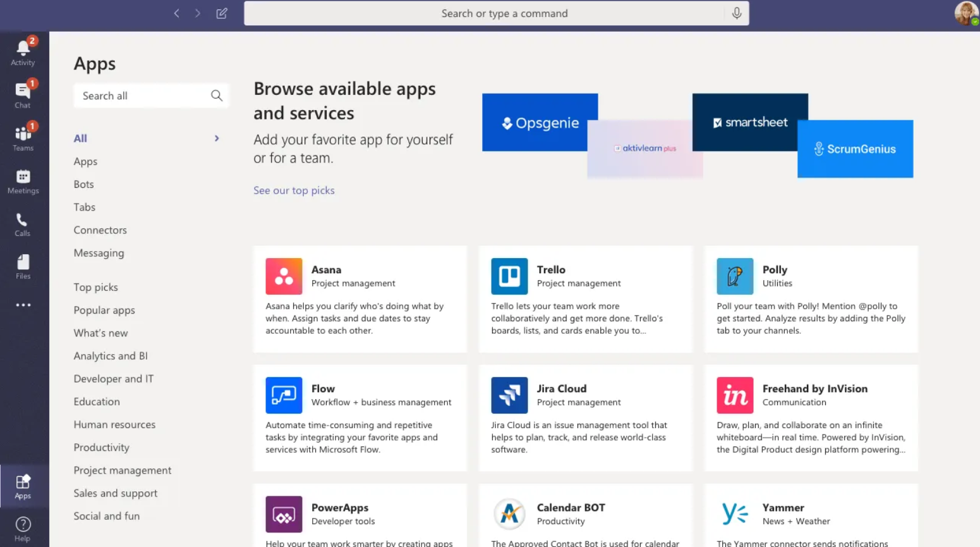The width and height of the screenshot is (980, 547).
Task: Open the Human resources category
Action: pos(114,424)
